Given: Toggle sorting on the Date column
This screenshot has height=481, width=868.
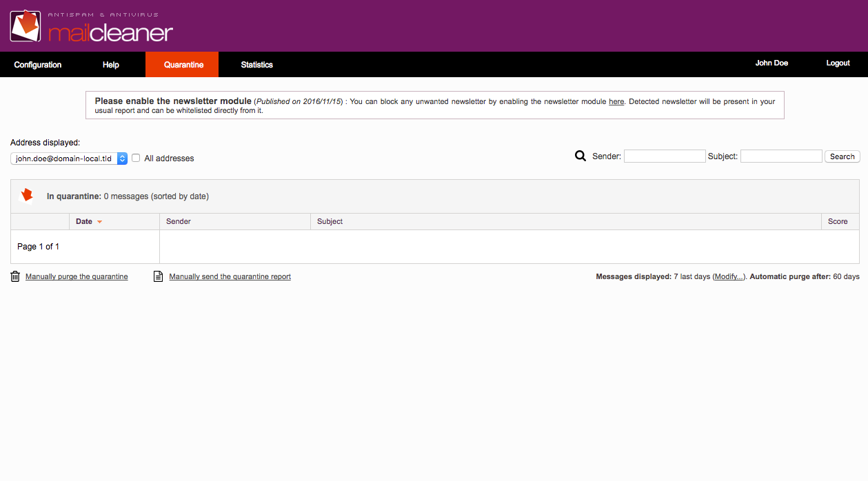Looking at the screenshot, I should [83, 221].
